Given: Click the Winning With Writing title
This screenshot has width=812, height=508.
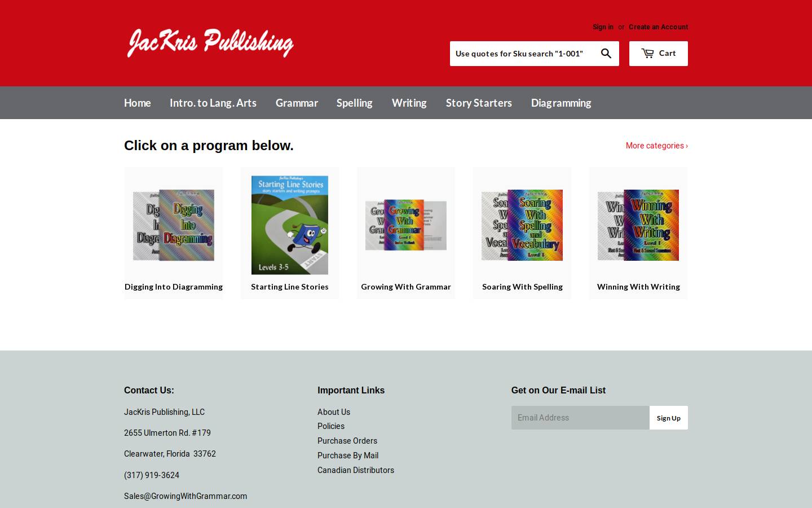Looking at the screenshot, I should 638,287.
